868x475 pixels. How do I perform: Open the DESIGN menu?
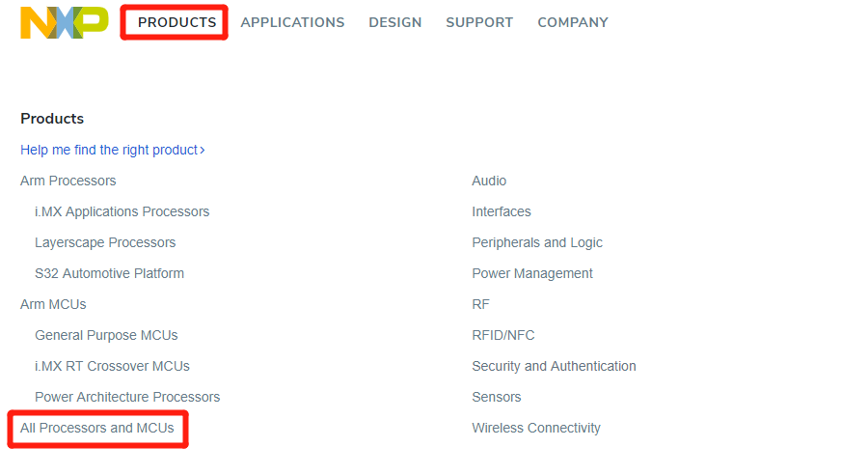tap(395, 23)
